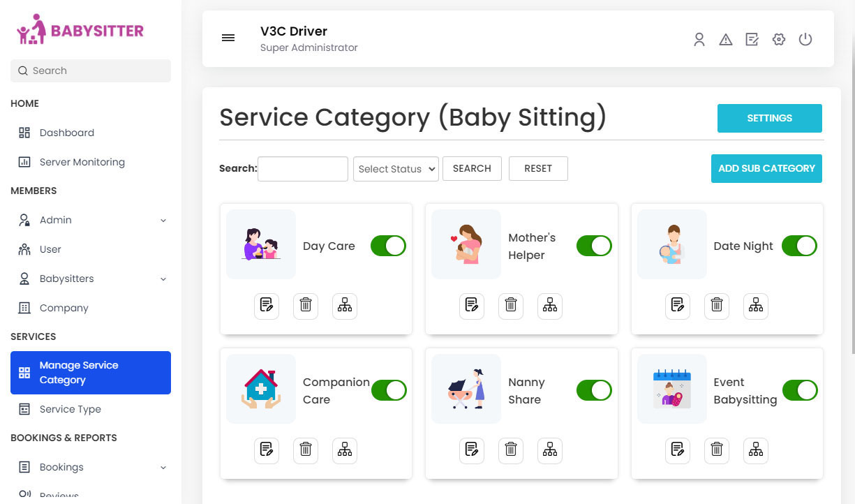The image size is (855, 504).
Task: Click the delete trash icon for Mother's Helper
Action: 510,306
